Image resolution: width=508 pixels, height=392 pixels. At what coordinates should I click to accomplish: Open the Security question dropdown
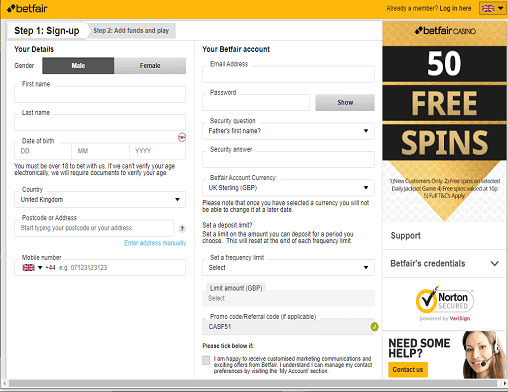click(288, 131)
